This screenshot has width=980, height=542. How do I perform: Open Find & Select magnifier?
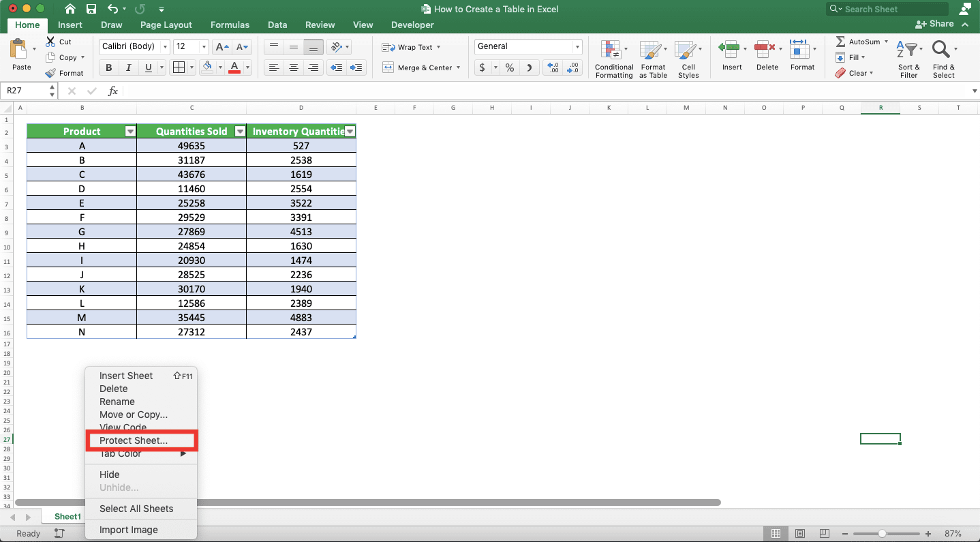(x=944, y=59)
